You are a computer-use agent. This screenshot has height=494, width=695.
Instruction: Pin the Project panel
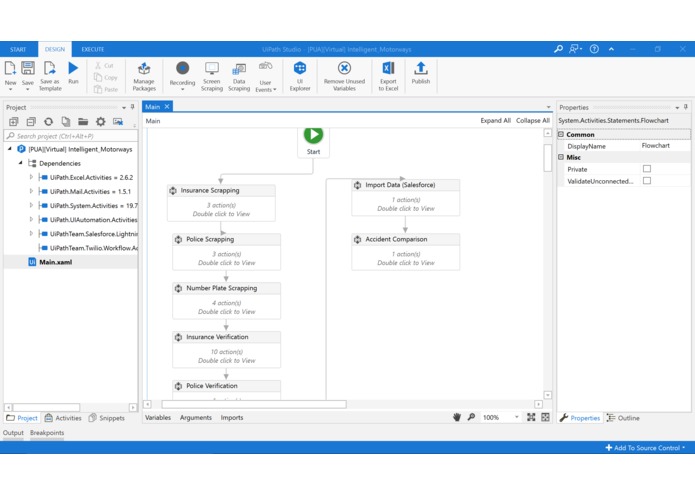(x=132, y=107)
